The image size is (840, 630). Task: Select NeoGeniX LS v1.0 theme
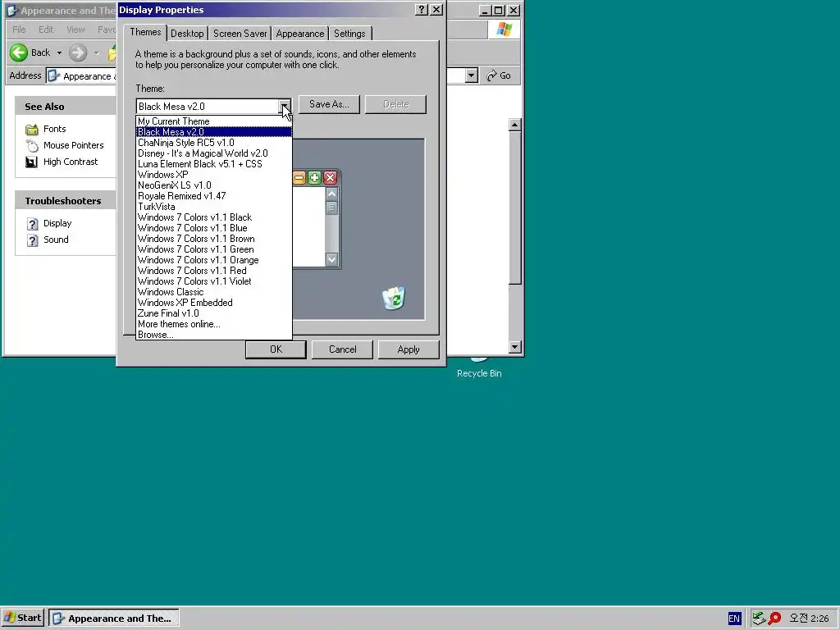214,185
